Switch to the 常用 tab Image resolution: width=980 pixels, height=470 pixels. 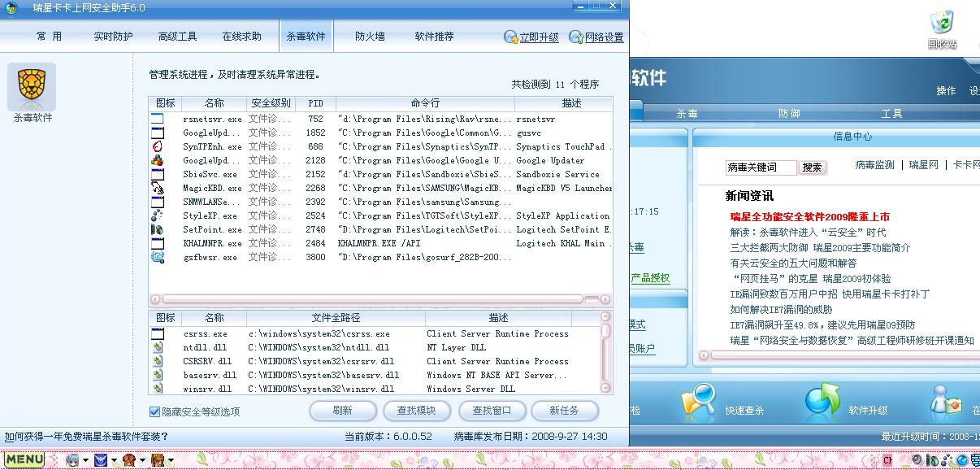point(49,37)
